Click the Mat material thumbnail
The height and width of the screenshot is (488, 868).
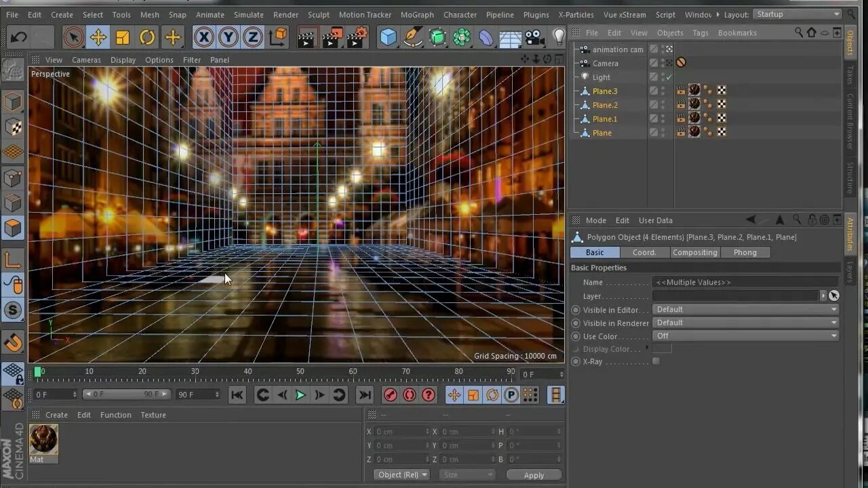[43, 439]
